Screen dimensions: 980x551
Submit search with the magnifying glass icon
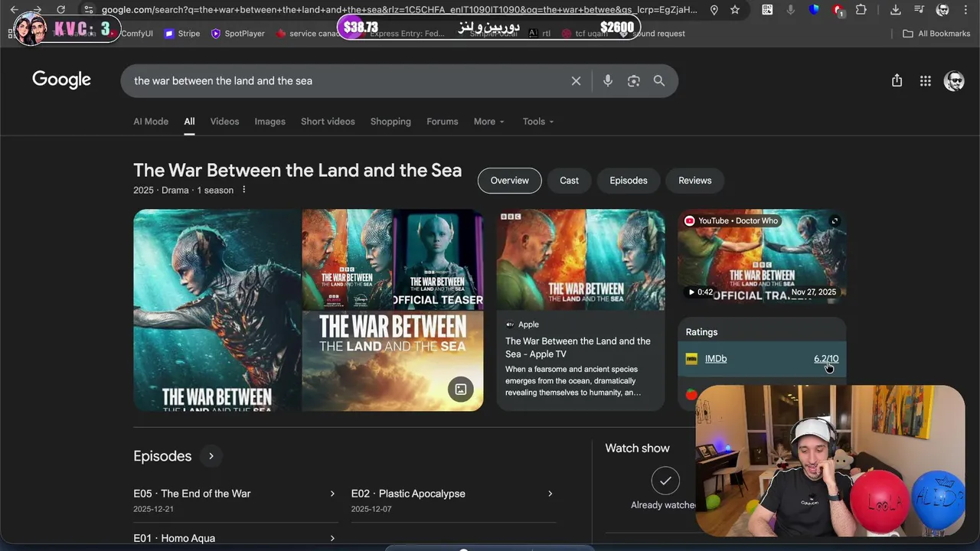(659, 81)
